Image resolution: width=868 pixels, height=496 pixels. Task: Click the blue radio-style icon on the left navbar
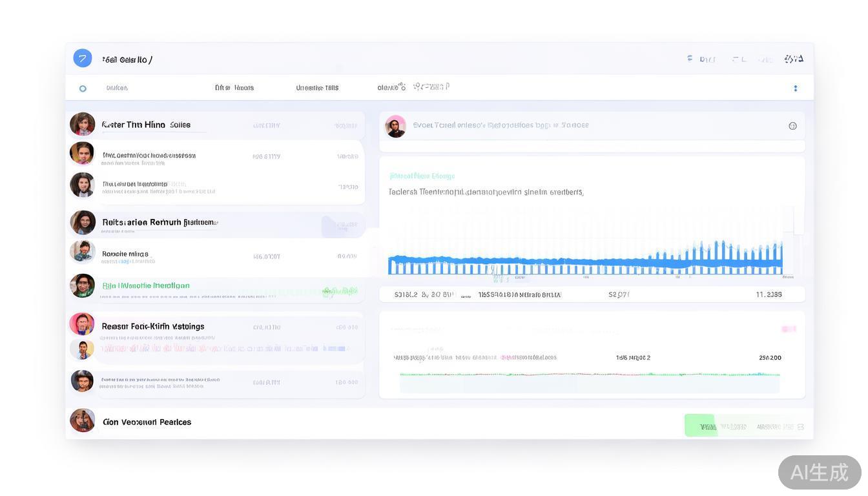tap(83, 88)
